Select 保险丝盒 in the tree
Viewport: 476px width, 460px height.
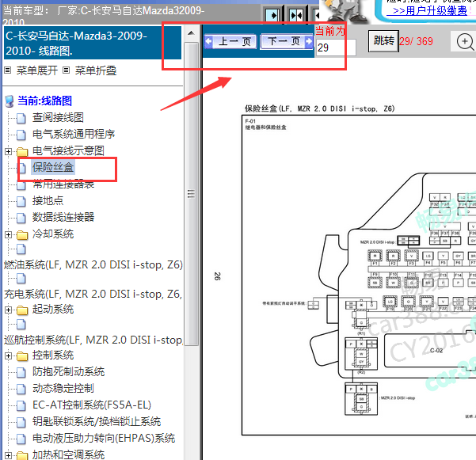pyautogui.click(x=53, y=167)
